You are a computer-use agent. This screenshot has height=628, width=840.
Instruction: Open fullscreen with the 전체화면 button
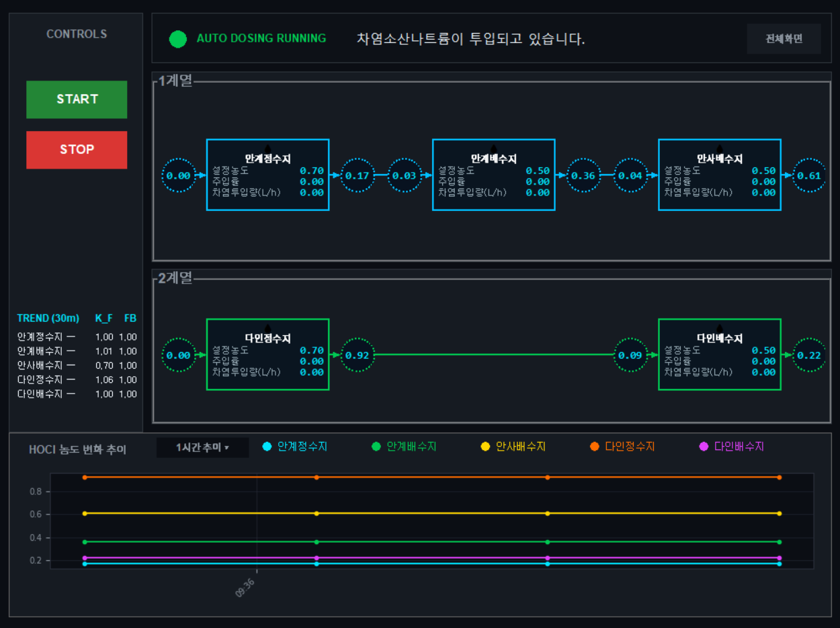pos(784,39)
